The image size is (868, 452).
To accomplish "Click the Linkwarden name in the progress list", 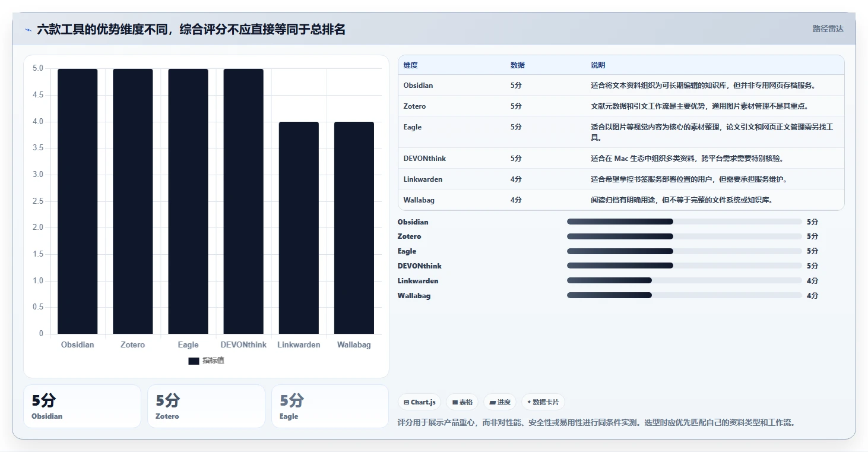I will [418, 280].
